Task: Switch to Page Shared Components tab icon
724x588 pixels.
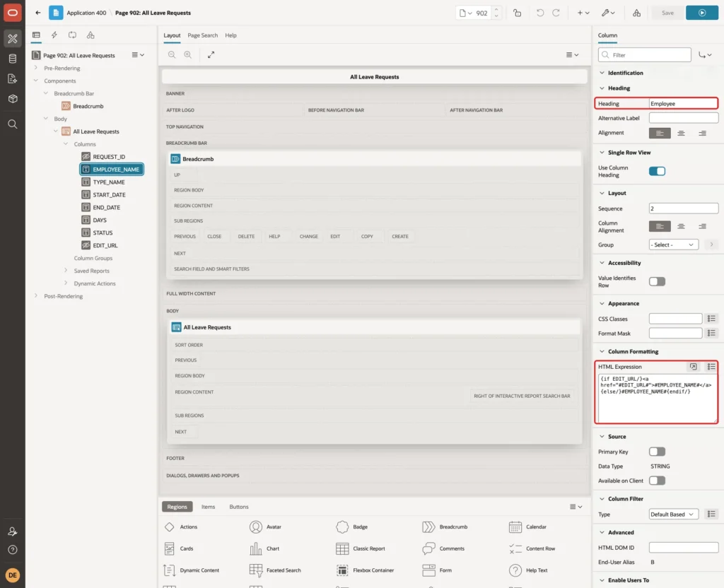Action: click(x=90, y=35)
